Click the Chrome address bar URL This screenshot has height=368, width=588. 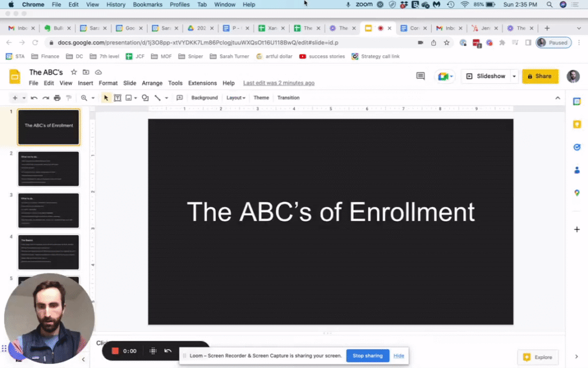[x=198, y=43]
